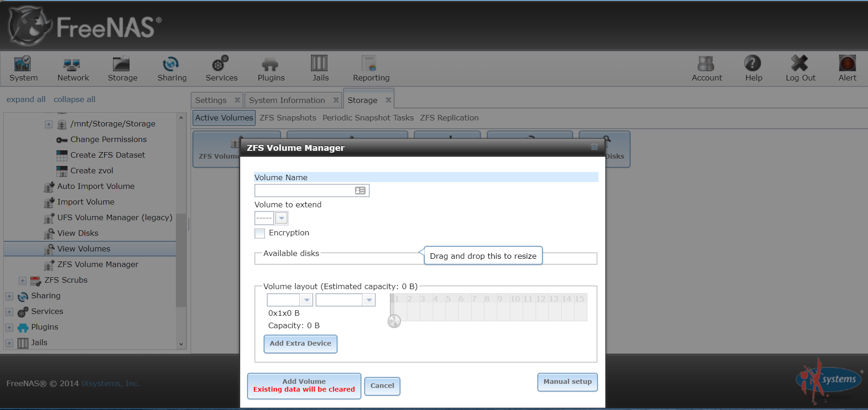This screenshot has width=868, height=410.
Task: Click the sidebar scroll down arrow
Action: coord(181,344)
